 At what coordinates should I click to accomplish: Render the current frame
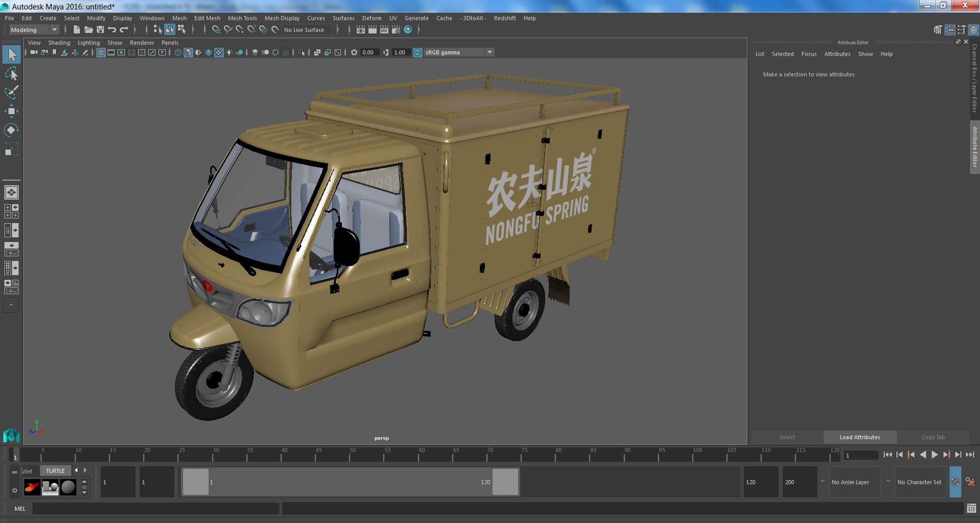click(x=372, y=30)
